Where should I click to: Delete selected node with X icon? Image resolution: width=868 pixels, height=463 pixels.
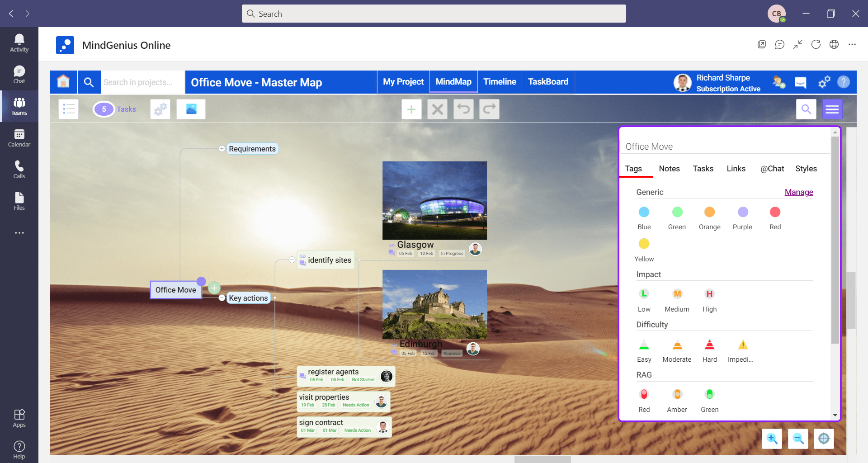pos(437,109)
